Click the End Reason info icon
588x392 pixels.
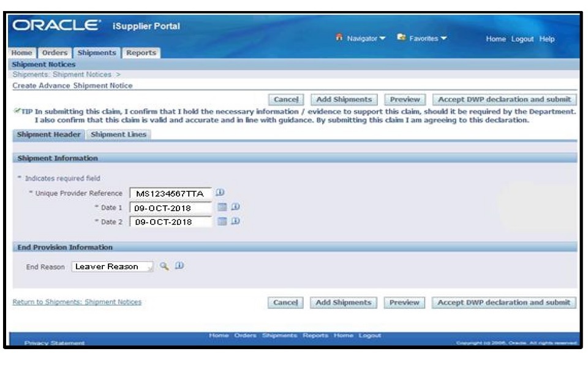(179, 266)
